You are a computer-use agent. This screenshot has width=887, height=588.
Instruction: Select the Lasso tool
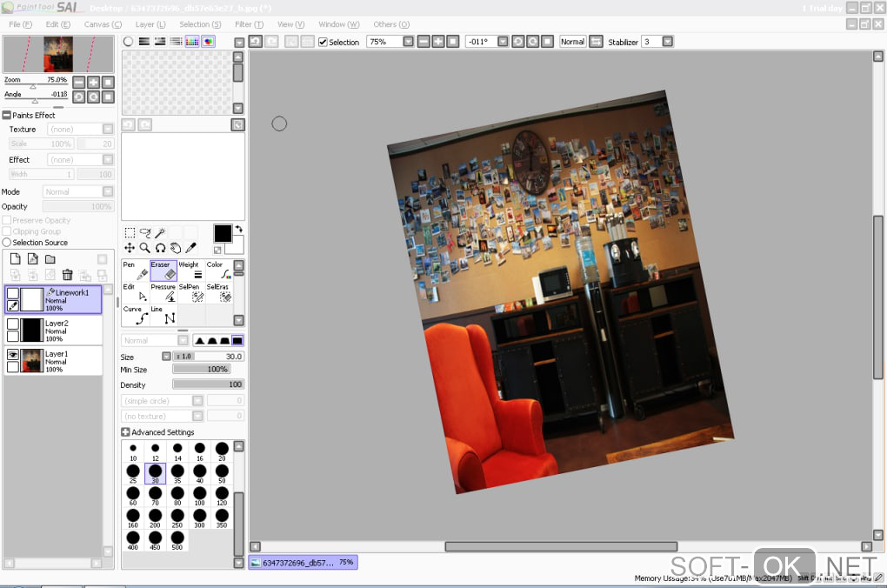pos(145,232)
